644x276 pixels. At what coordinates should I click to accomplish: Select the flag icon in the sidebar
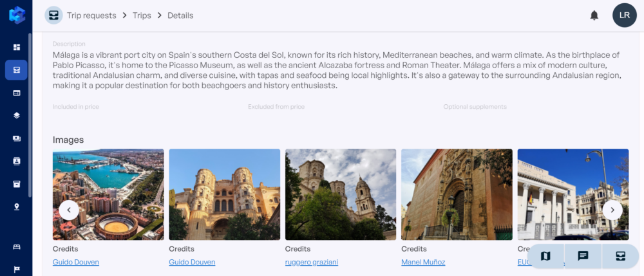pos(16,269)
